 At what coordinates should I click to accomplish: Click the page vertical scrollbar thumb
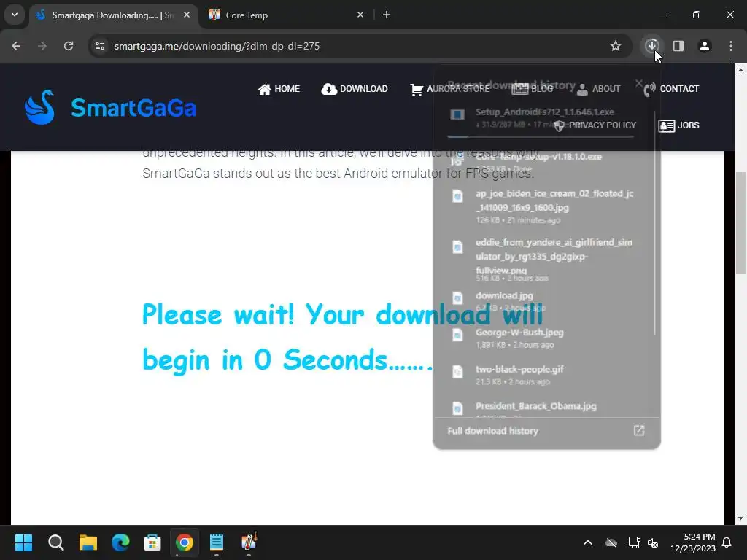point(740,223)
